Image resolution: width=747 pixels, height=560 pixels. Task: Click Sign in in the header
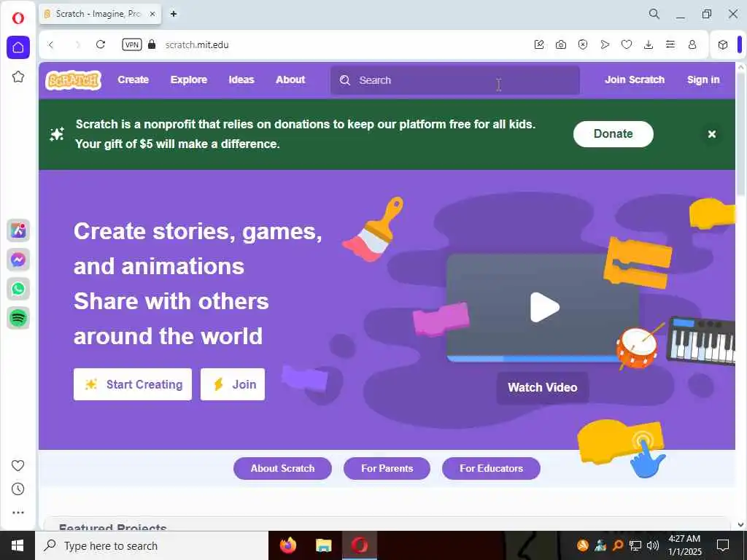coord(703,80)
